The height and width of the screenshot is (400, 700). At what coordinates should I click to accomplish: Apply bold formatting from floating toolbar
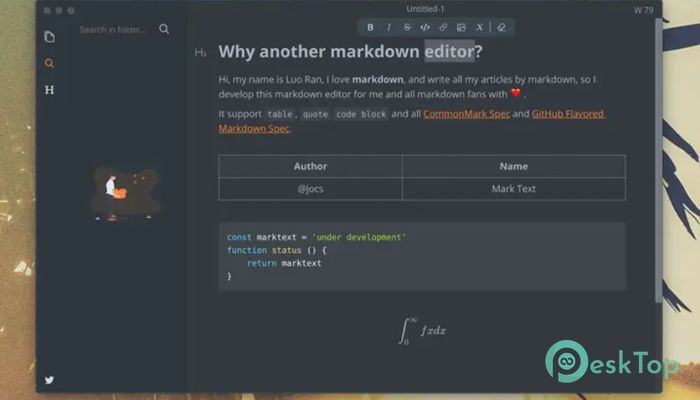click(x=370, y=27)
